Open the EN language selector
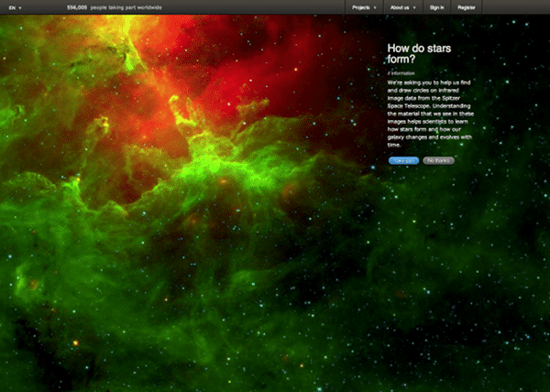Screen dimensions: 550x392 tap(13, 6)
